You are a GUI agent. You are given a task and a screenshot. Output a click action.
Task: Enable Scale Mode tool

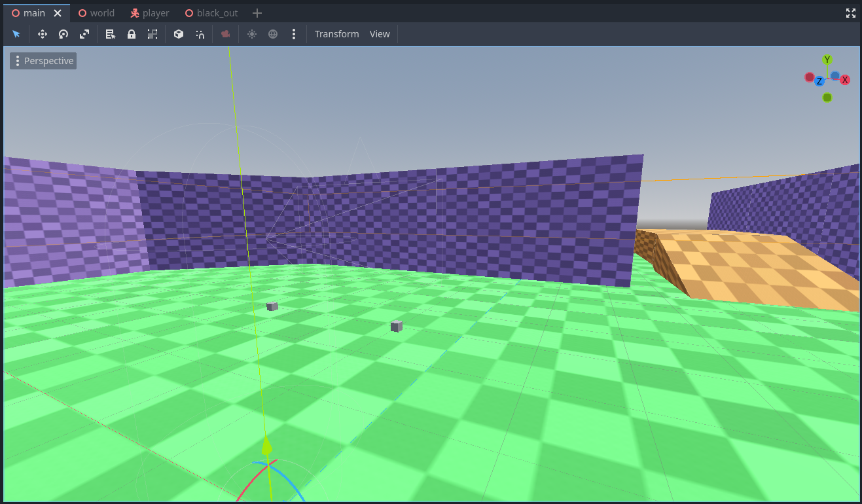(84, 33)
